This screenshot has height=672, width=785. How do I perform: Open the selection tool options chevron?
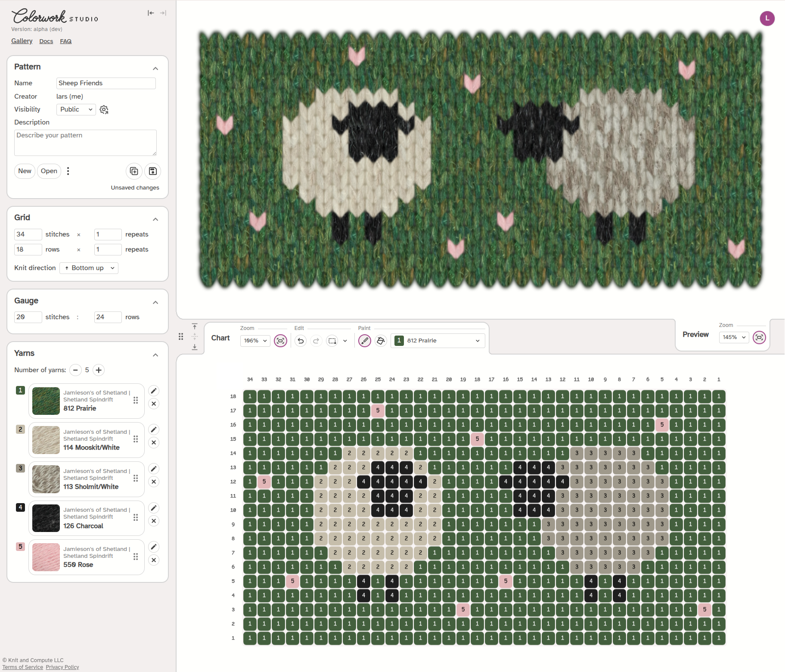(345, 341)
